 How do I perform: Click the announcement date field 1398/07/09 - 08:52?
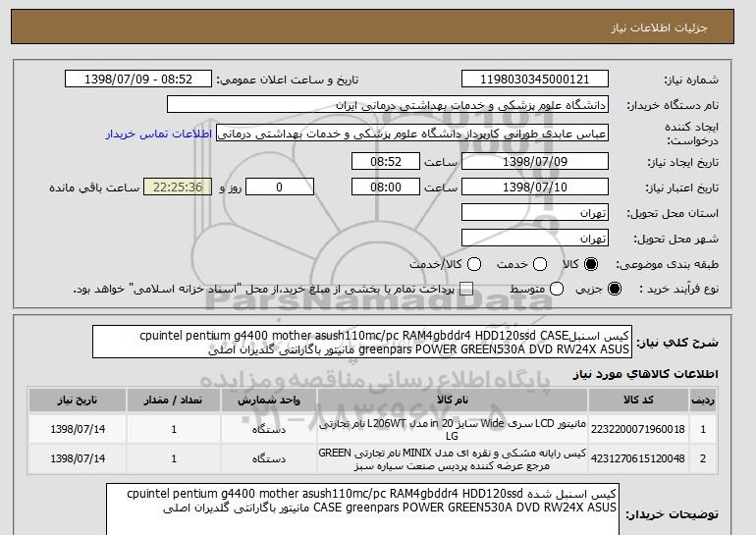(138, 80)
